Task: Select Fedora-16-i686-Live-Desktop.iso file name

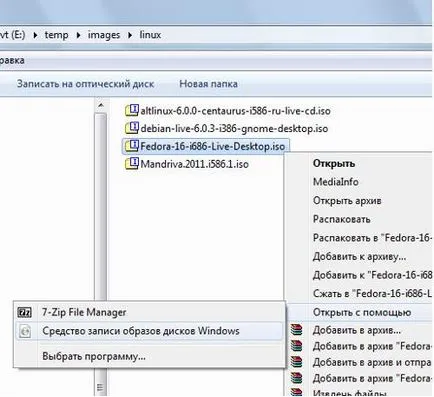Action: (x=213, y=146)
